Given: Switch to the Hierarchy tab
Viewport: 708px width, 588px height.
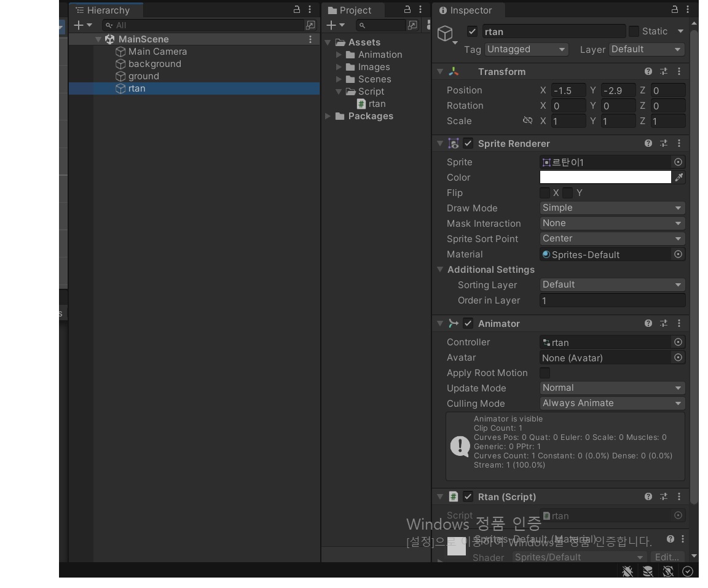Looking at the screenshot, I should (106, 10).
